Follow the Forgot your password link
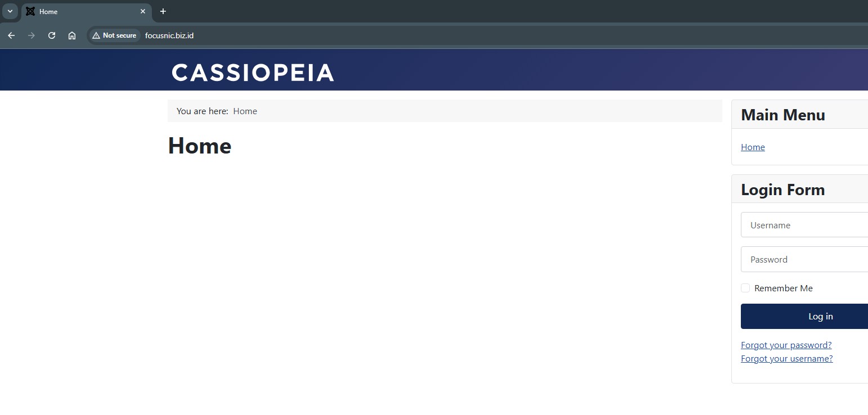Screen dimensions: 868x415 point(786,345)
